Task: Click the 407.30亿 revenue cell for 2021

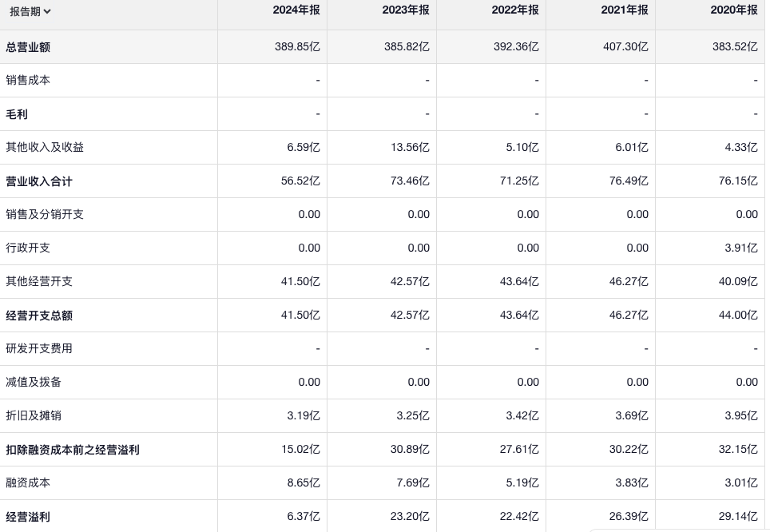Action: [625, 47]
